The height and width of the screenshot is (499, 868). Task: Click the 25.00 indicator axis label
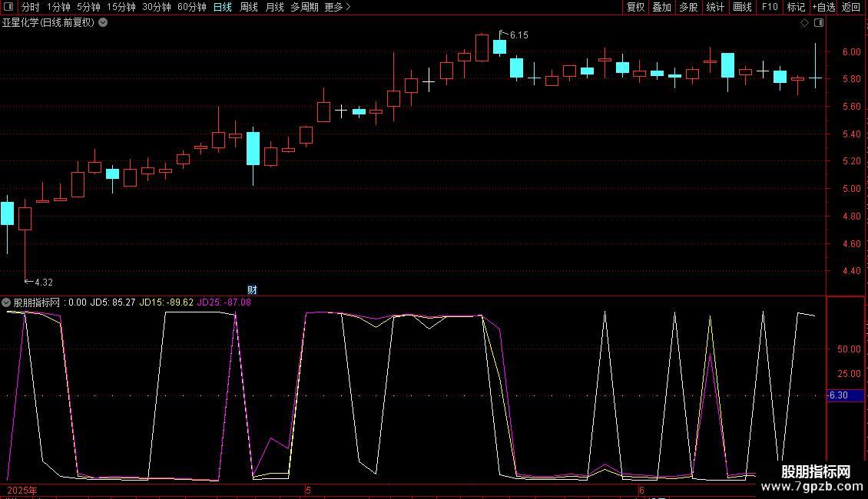tap(849, 373)
